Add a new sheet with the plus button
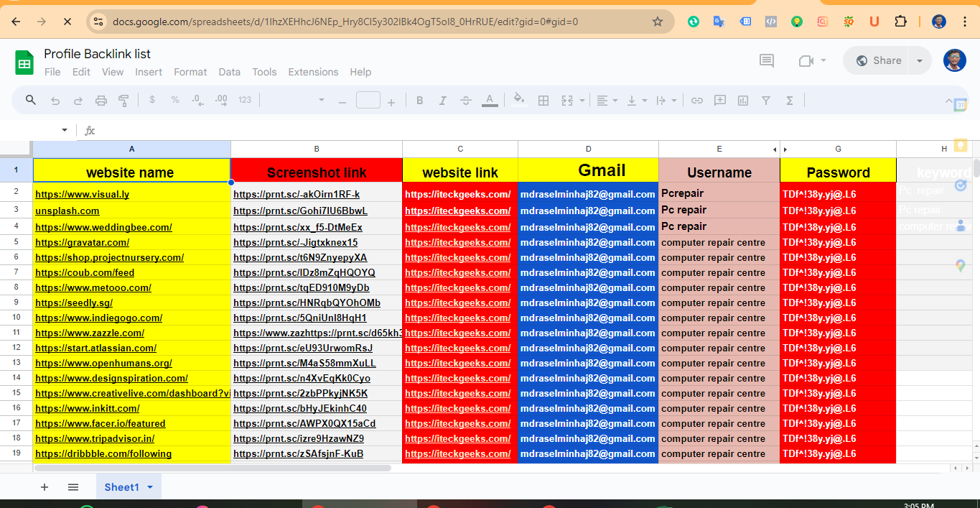 [45, 486]
